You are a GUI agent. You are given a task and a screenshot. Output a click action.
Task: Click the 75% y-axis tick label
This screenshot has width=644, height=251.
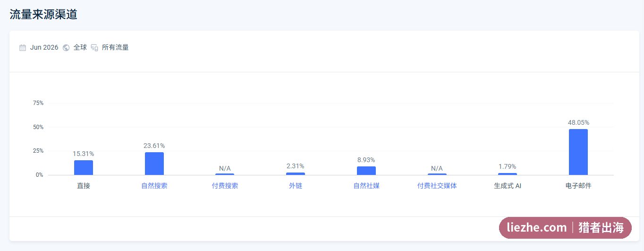coord(38,103)
